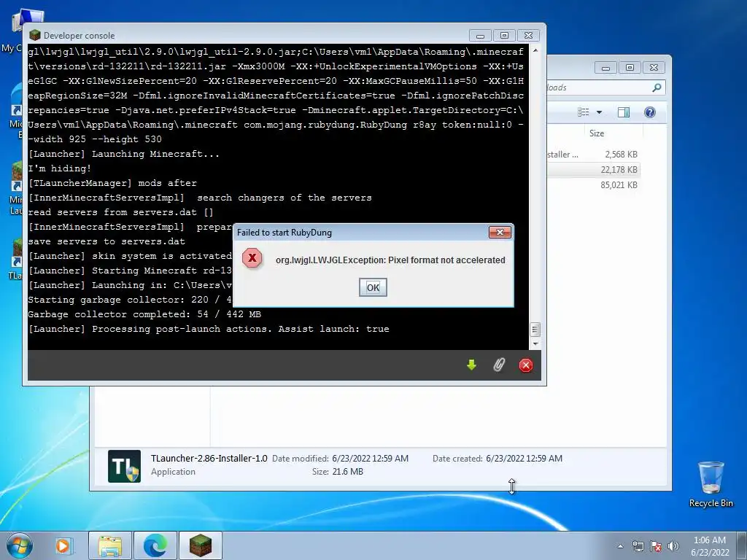This screenshot has width=747, height=560.
Task: Click the Explorer search magnifier icon
Action: tap(657, 87)
